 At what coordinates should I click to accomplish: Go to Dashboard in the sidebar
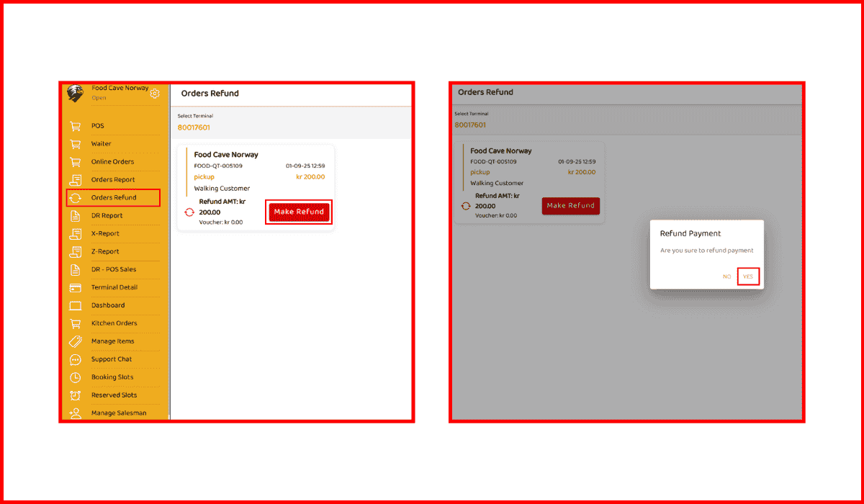pyautogui.click(x=108, y=305)
